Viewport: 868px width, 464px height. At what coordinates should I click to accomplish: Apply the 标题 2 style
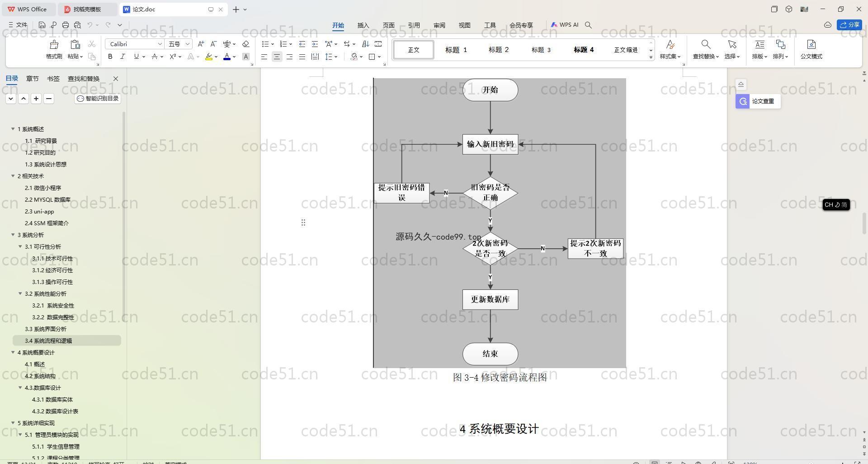click(x=499, y=50)
